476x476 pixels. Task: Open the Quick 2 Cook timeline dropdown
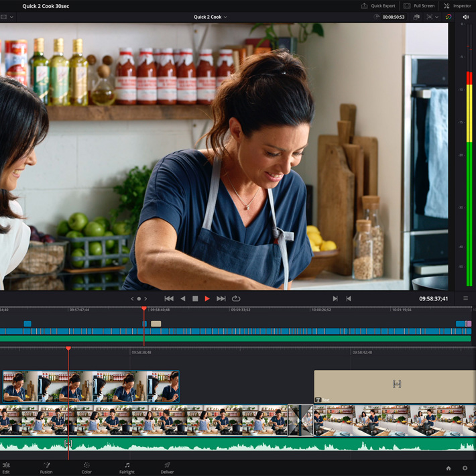211,17
